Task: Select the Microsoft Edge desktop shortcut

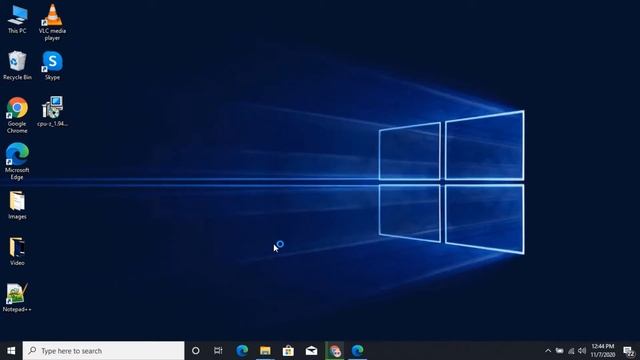Action: [17, 162]
